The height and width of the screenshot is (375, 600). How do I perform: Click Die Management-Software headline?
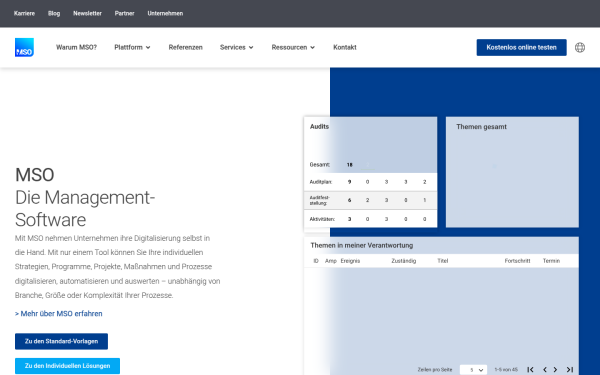click(x=85, y=209)
